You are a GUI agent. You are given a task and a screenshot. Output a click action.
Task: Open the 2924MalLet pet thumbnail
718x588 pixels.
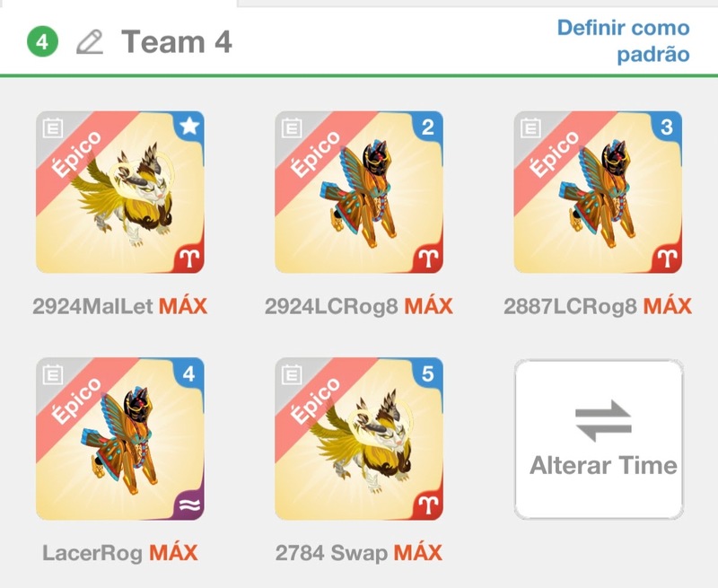(120, 192)
